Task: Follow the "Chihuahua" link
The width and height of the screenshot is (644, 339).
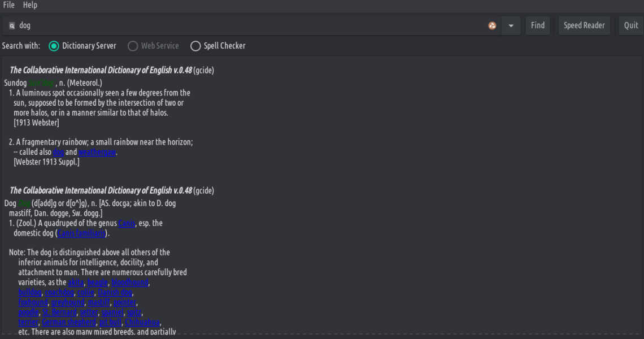Action: pyautogui.click(x=142, y=322)
